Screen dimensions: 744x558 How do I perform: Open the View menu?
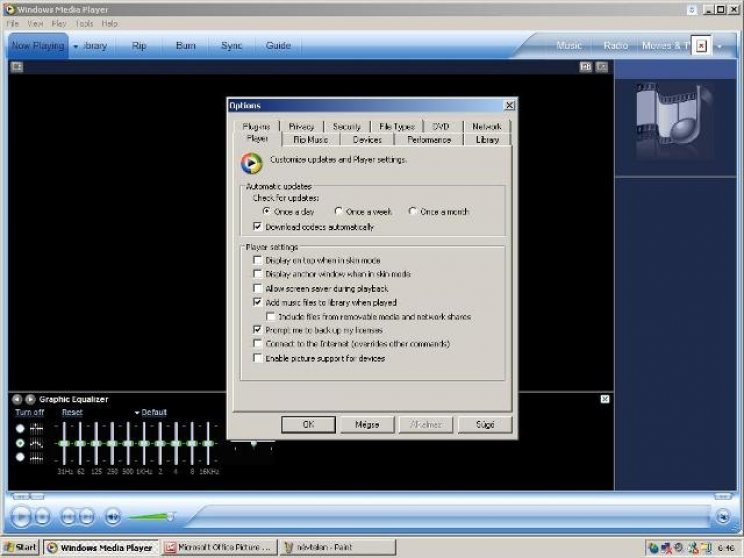(x=35, y=23)
